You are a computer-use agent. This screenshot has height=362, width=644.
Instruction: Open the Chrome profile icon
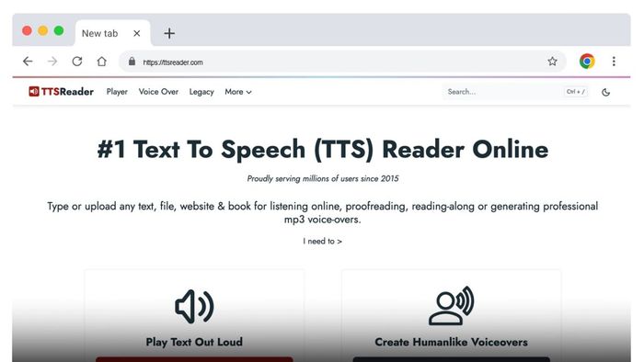point(587,62)
